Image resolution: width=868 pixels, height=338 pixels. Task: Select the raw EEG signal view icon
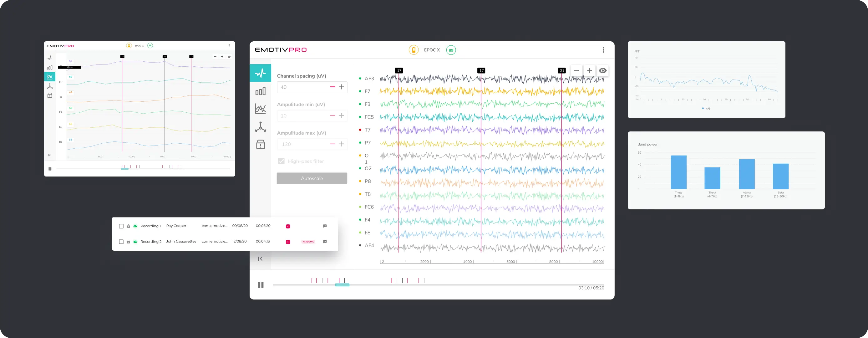(x=261, y=73)
